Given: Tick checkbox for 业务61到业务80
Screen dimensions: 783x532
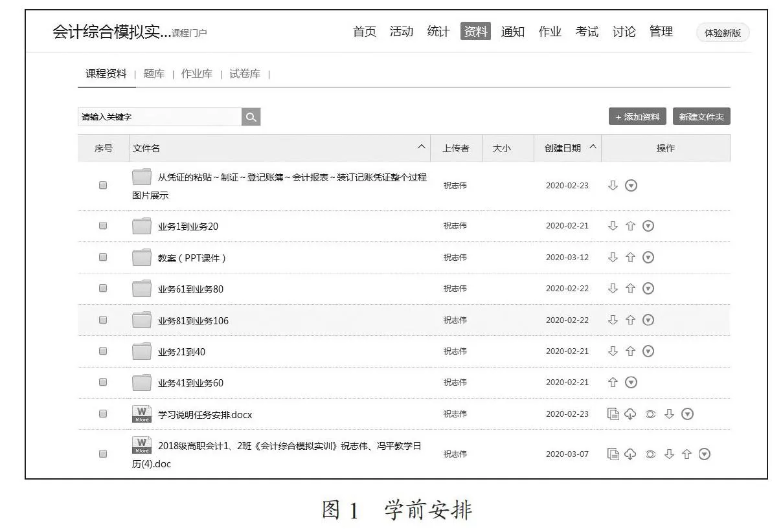Looking at the screenshot, I should pos(103,289).
